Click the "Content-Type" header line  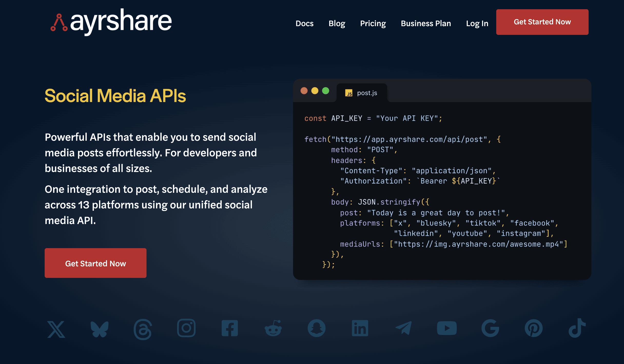(x=418, y=171)
